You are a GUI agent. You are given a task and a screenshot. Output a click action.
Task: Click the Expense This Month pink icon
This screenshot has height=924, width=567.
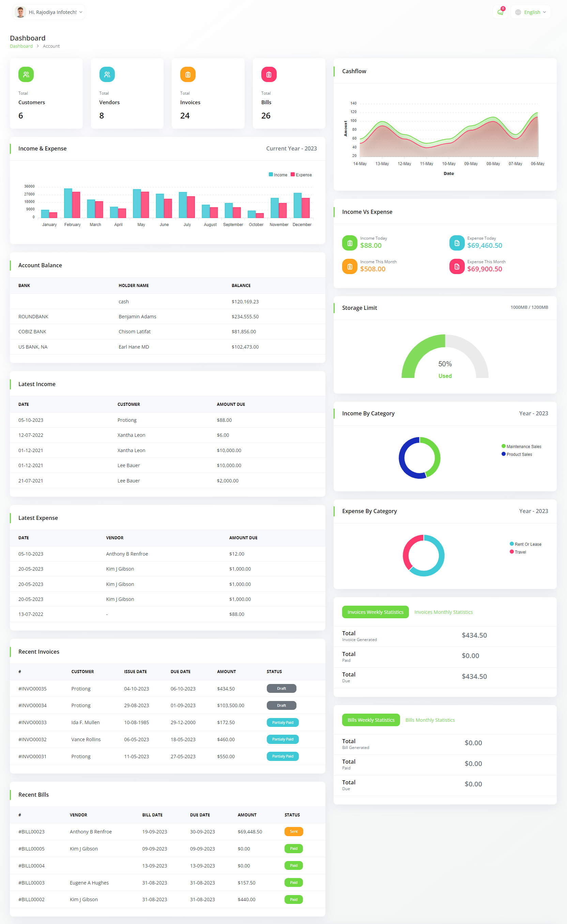[x=457, y=266]
